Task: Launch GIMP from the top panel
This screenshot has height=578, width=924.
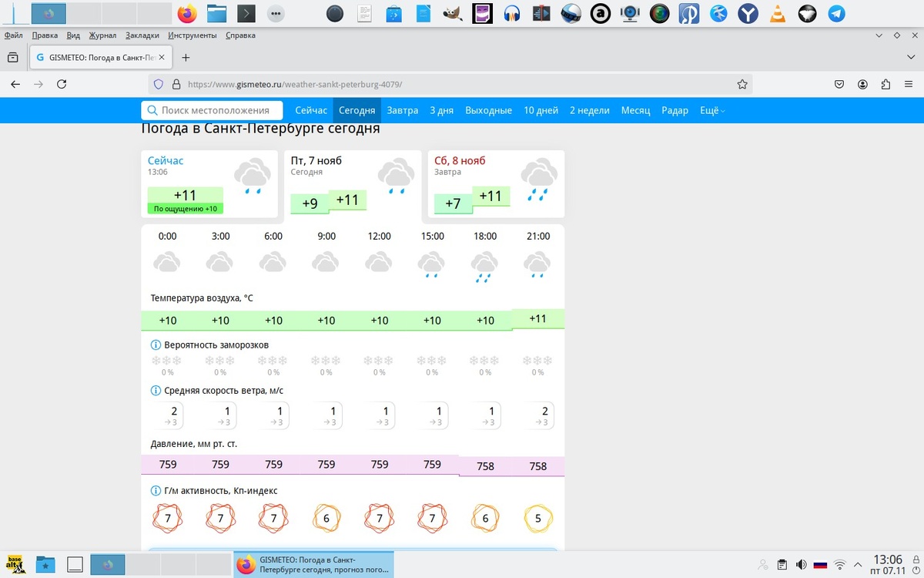Action: (x=452, y=13)
